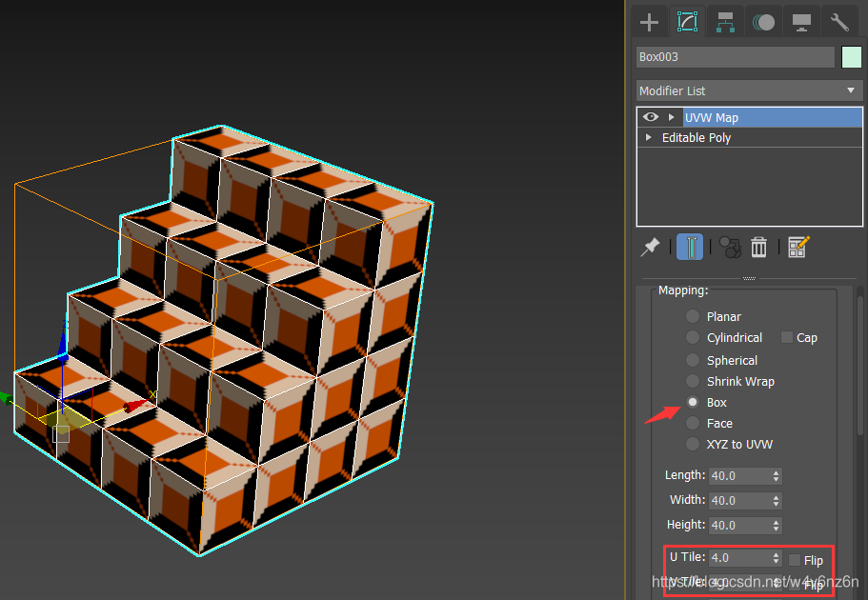
Task: Delete the UVW Map modifier with trash icon
Action: coord(758,247)
